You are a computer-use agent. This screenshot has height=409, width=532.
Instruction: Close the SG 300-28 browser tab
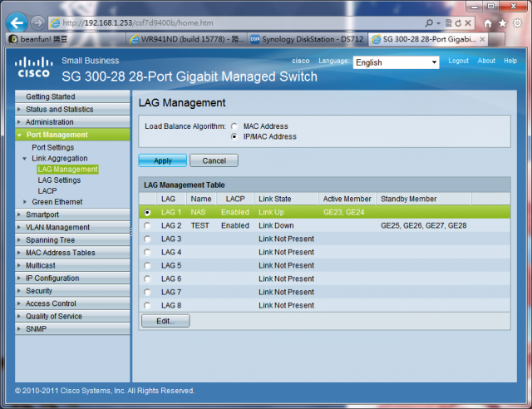coord(482,39)
